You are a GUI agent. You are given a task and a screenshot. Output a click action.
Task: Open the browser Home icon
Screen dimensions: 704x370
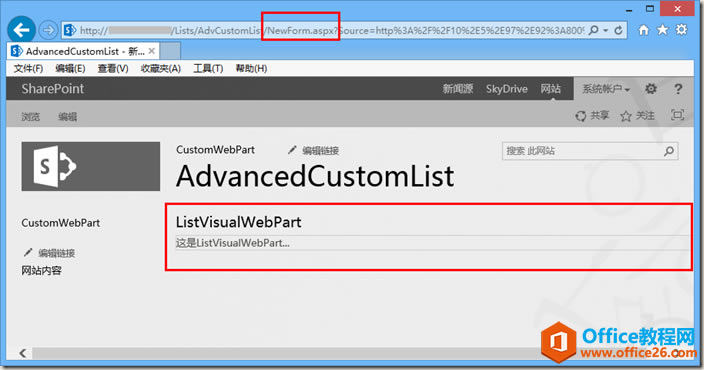[x=644, y=30]
